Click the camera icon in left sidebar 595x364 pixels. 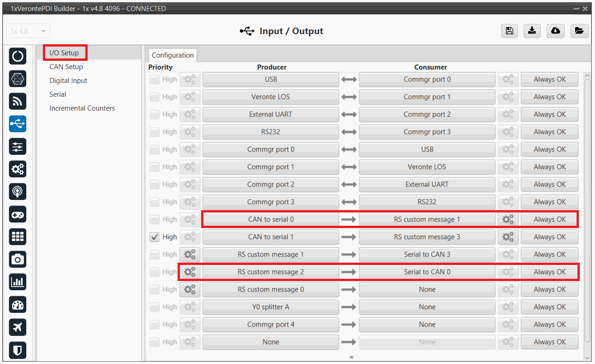pos(18,259)
